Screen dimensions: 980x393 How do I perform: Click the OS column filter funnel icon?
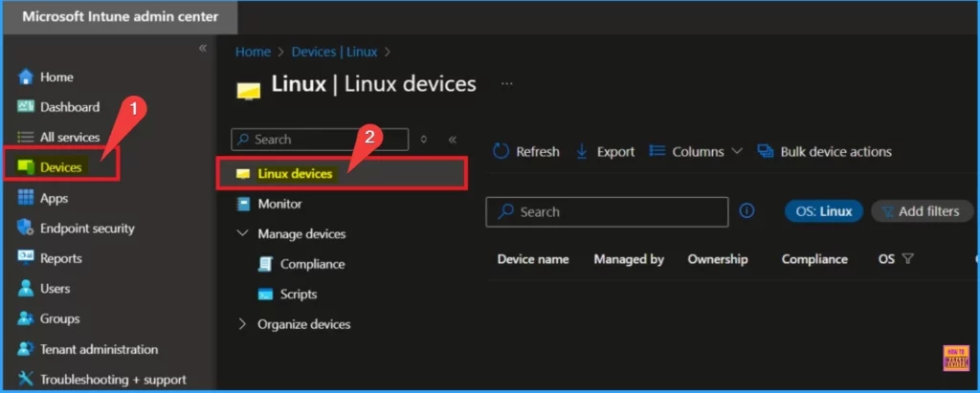908,259
